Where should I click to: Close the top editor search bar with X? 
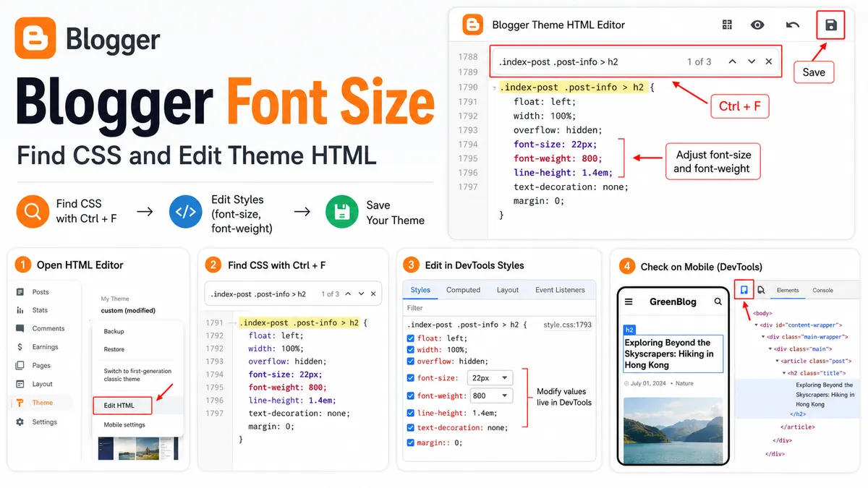pyautogui.click(x=769, y=62)
